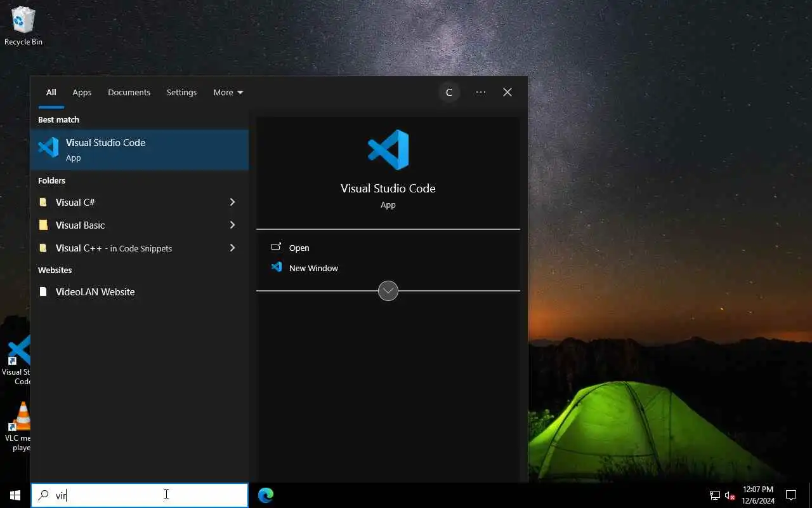Expand more actions with the circular chevron

point(388,291)
